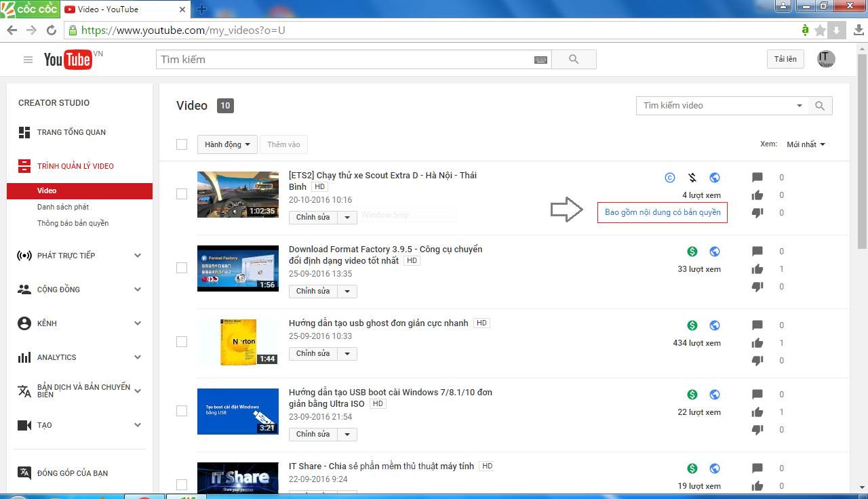
Task: Expand PHÁT TRỰC TIẾP section
Action: pos(138,256)
